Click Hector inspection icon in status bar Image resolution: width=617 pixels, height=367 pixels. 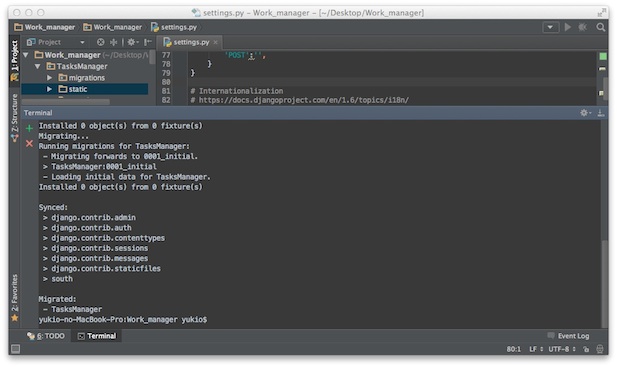pyautogui.click(x=600, y=349)
